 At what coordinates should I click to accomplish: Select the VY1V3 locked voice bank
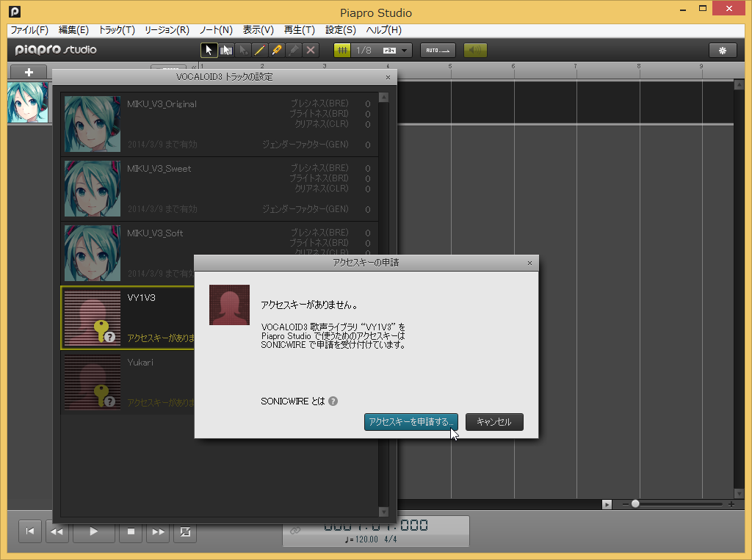click(128, 318)
